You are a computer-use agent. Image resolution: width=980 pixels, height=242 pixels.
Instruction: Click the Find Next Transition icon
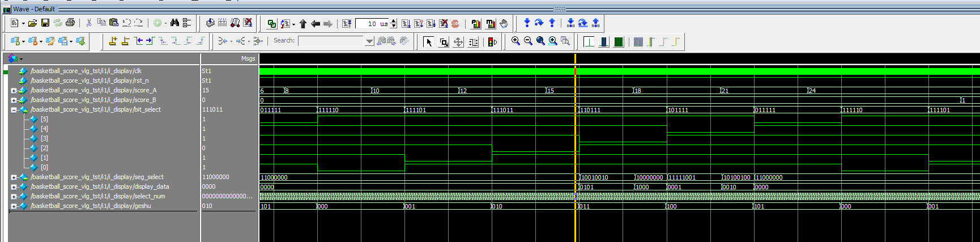150,41
